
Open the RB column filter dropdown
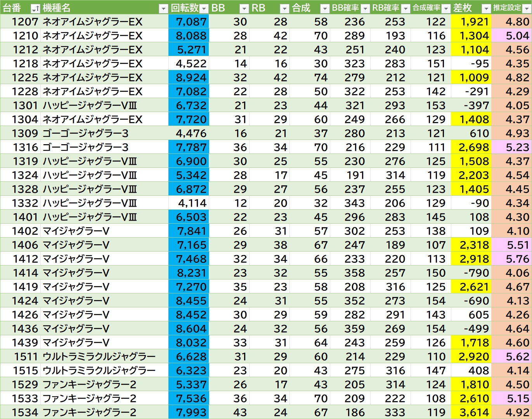[284, 9]
